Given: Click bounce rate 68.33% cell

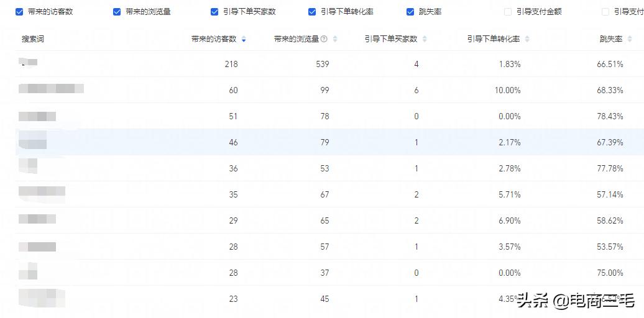Looking at the screenshot, I should (x=610, y=90).
